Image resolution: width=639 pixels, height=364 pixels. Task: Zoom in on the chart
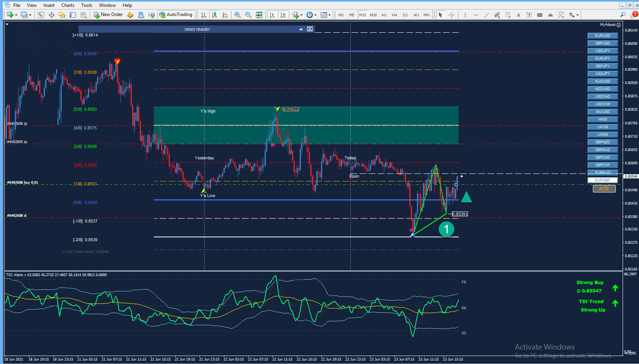click(x=238, y=15)
